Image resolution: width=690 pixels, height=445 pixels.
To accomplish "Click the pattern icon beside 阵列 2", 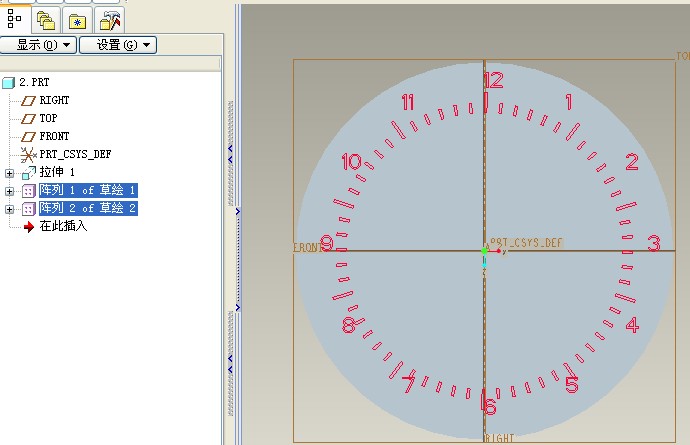I will (29, 209).
